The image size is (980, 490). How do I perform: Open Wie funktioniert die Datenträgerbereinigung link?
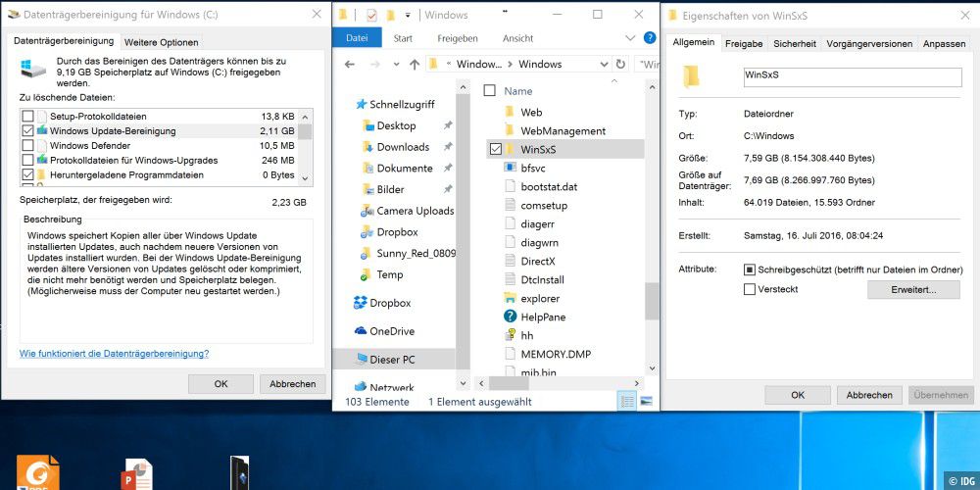(115, 354)
